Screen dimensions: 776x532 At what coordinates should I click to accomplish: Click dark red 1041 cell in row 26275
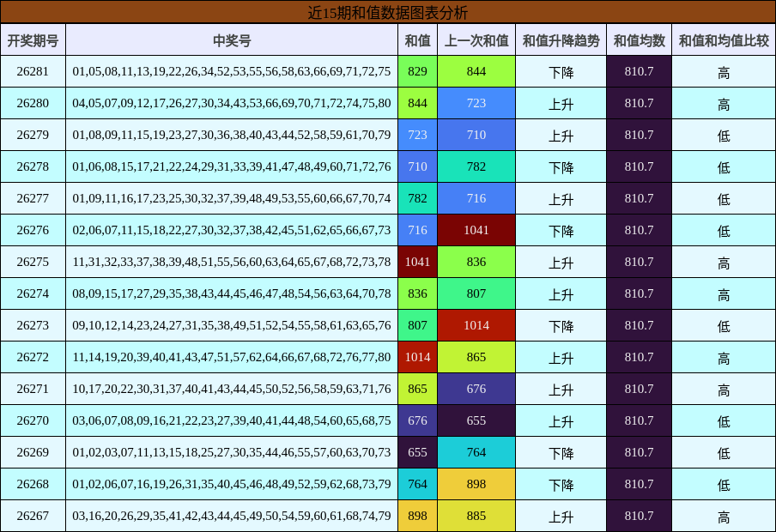418,262
